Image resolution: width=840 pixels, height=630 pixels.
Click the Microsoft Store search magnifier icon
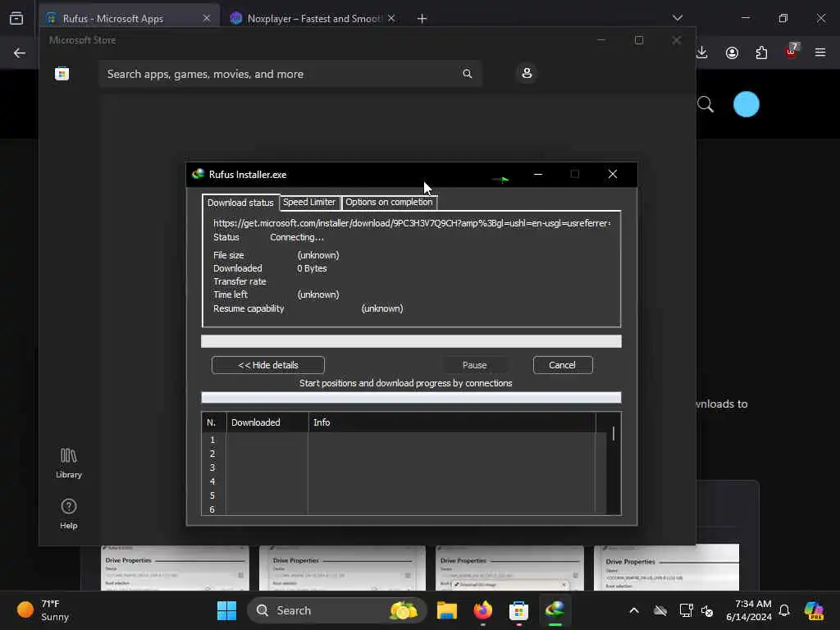[x=467, y=74]
